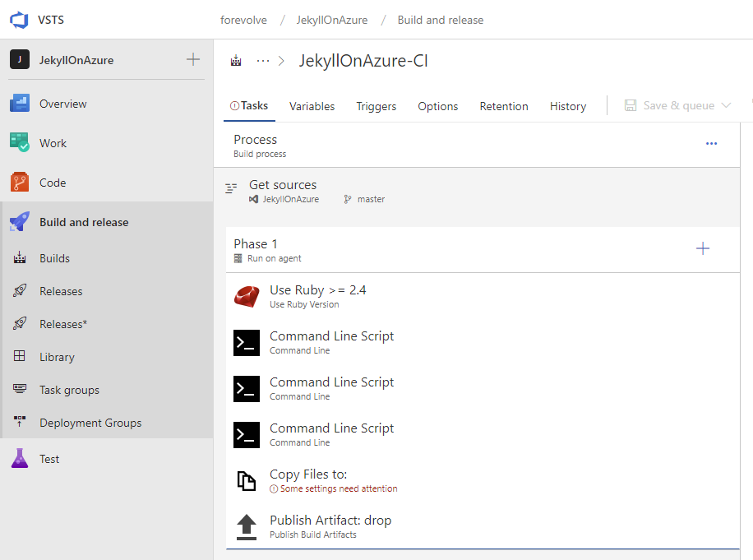Click Build and release in top breadcrumb
Viewport: 753px width, 560px height.
point(441,21)
